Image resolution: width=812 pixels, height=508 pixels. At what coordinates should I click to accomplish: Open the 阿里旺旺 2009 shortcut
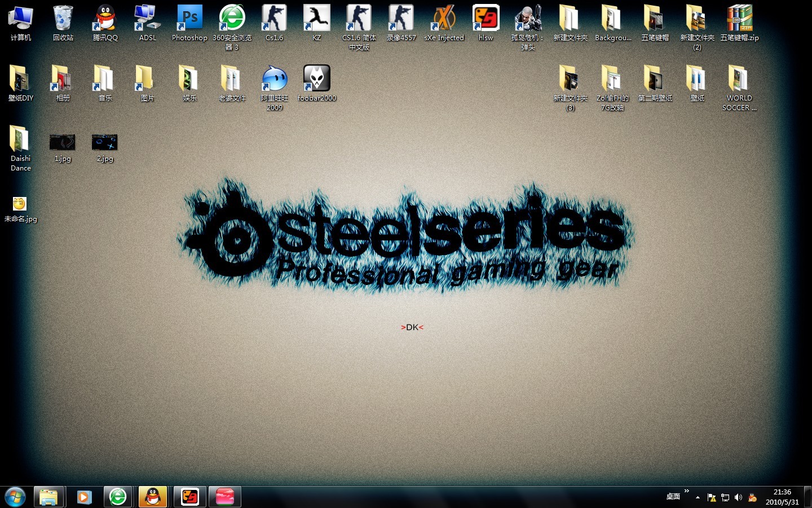click(x=275, y=88)
